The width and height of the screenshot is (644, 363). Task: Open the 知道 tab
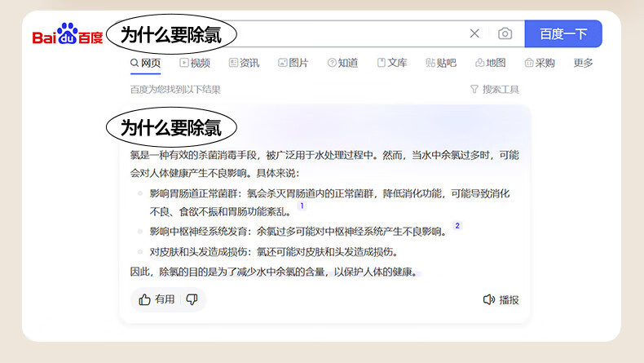[x=342, y=63]
